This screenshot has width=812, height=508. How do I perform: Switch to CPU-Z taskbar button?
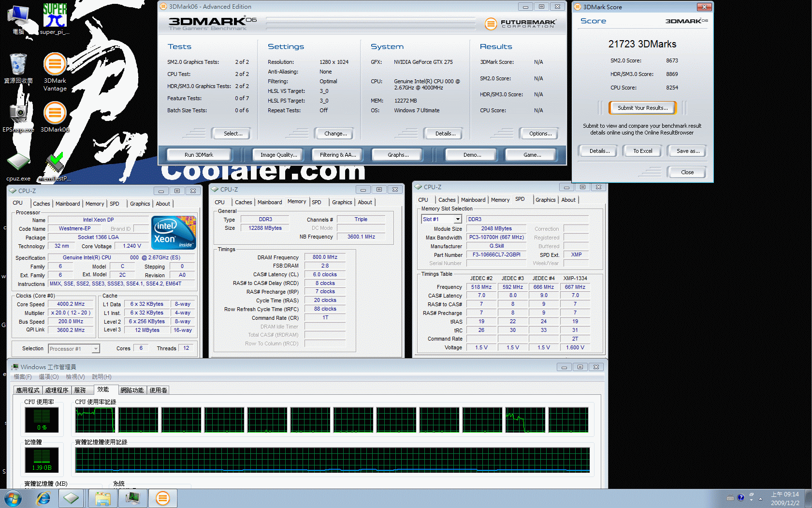[x=72, y=498]
